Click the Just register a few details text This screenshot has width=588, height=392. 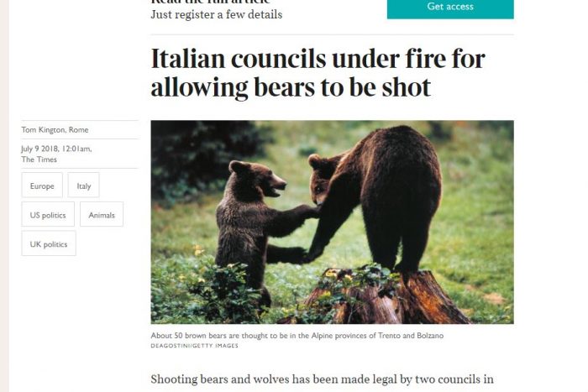click(x=217, y=14)
